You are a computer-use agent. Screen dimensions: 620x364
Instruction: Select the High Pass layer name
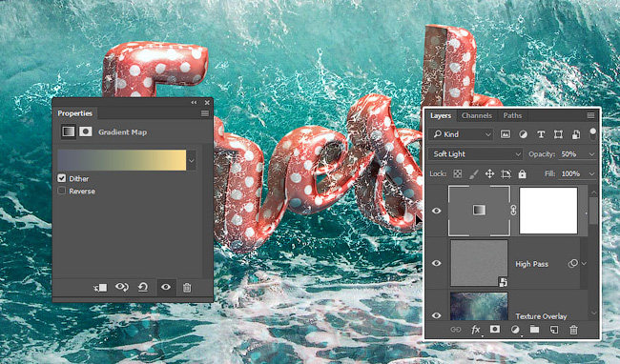pos(532,264)
